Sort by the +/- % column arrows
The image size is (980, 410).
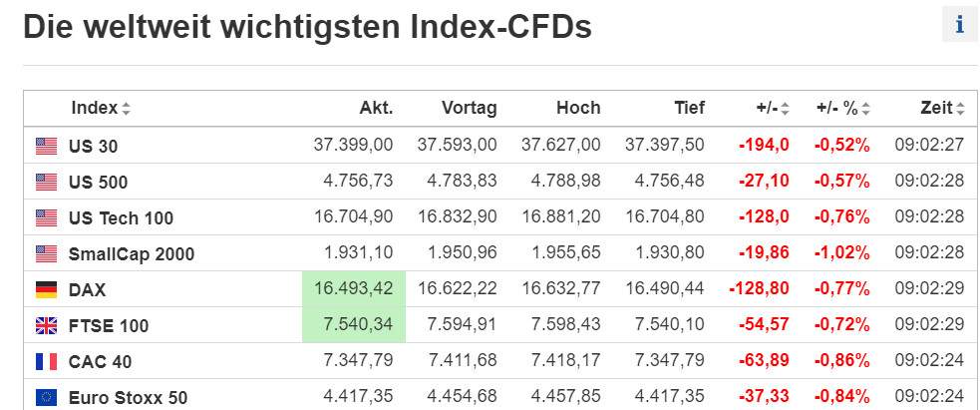pos(865,109)
